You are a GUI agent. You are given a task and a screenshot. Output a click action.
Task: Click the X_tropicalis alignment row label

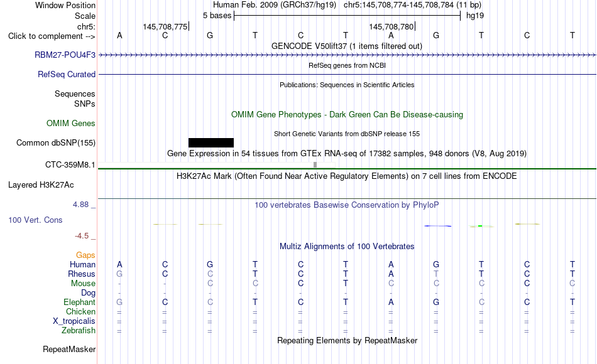click(x=74, y=321)
